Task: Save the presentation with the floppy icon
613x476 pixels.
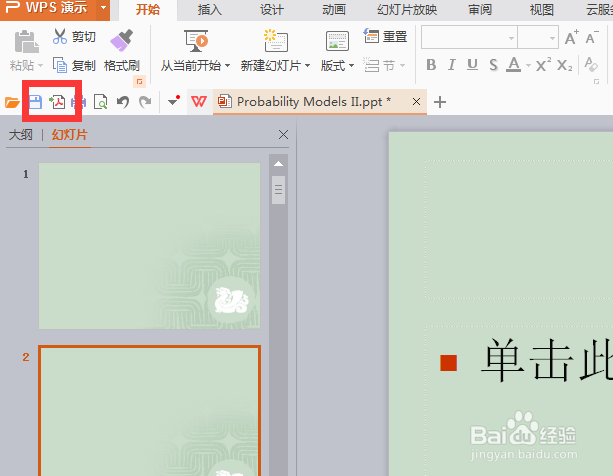Action: point(35,102)
